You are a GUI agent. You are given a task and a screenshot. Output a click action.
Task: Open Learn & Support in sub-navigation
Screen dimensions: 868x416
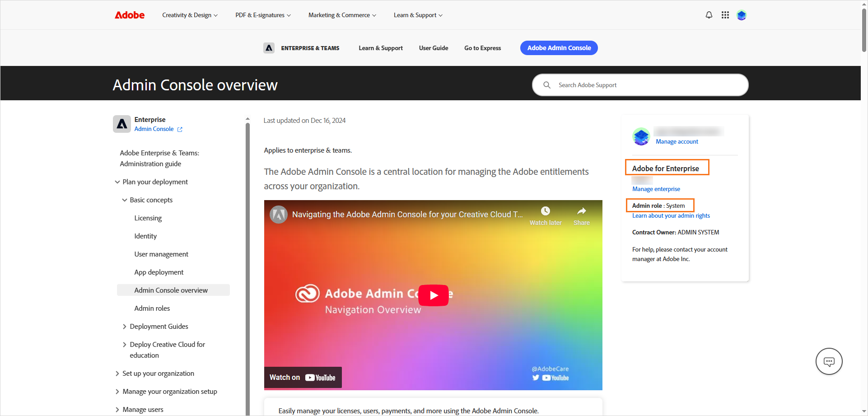click(x=381, y=48)
